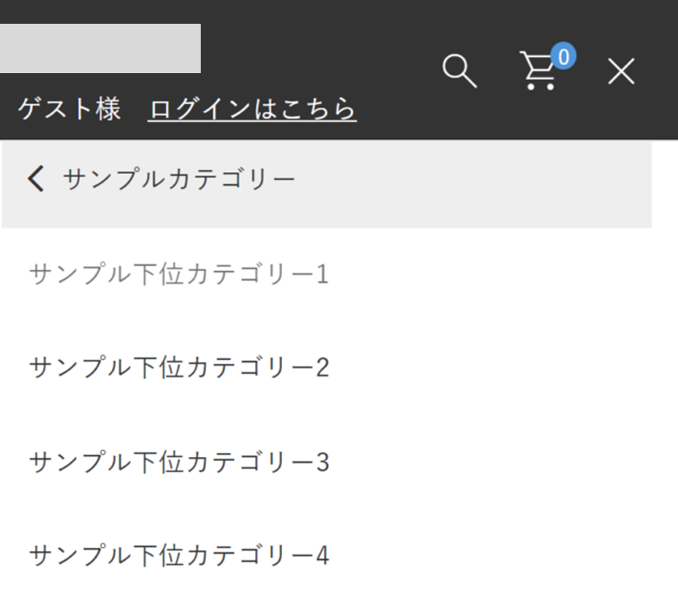
Task: Click the ゲスト様 label
Action: click(69, 109)
